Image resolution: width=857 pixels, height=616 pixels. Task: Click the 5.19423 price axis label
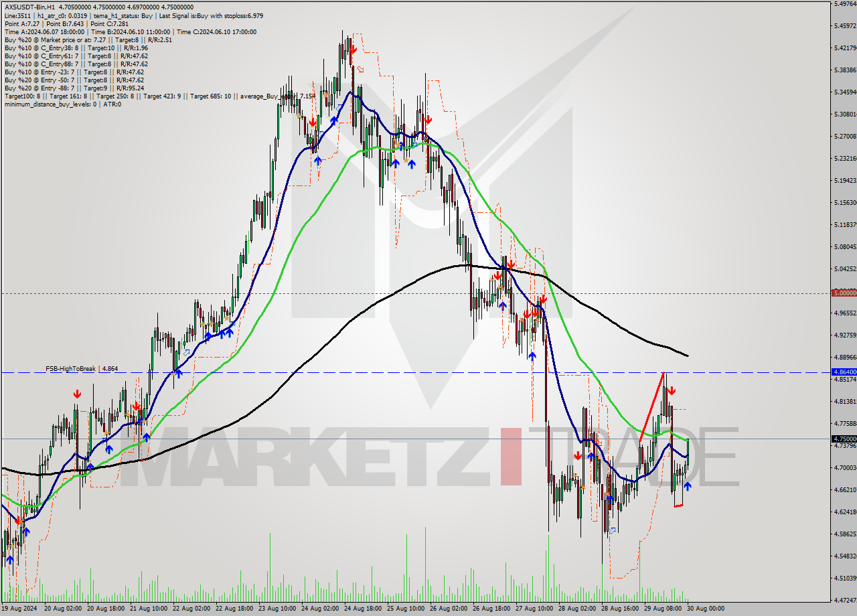844,180
